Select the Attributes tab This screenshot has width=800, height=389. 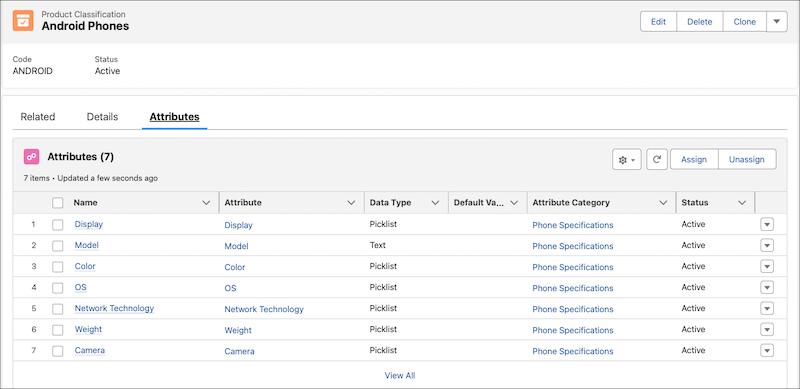174,117
